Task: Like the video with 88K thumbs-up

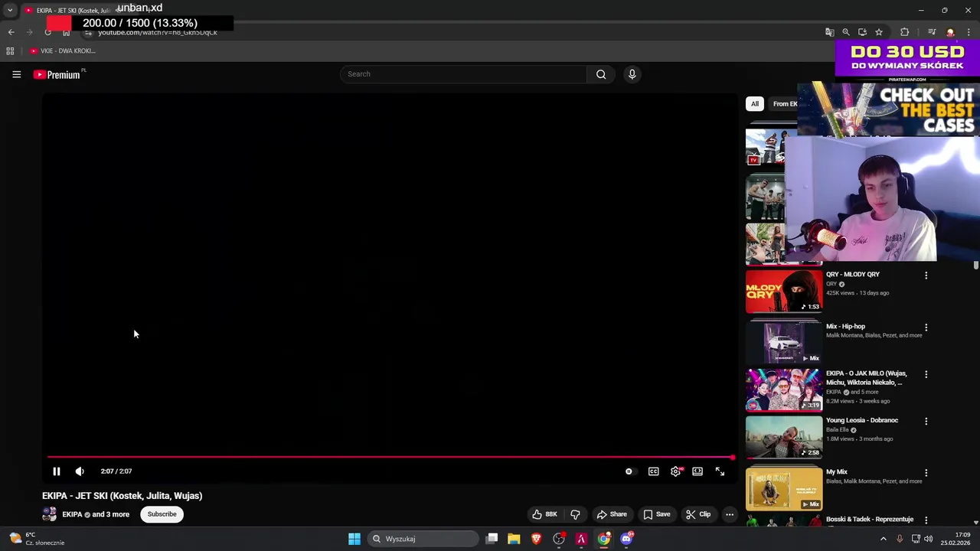Action: [544, 514]
